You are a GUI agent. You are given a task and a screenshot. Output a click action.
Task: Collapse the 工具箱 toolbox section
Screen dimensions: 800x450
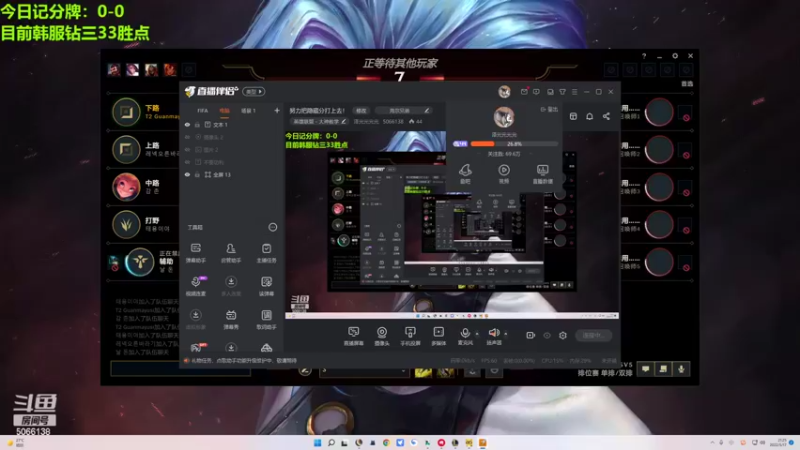point(273,227)
